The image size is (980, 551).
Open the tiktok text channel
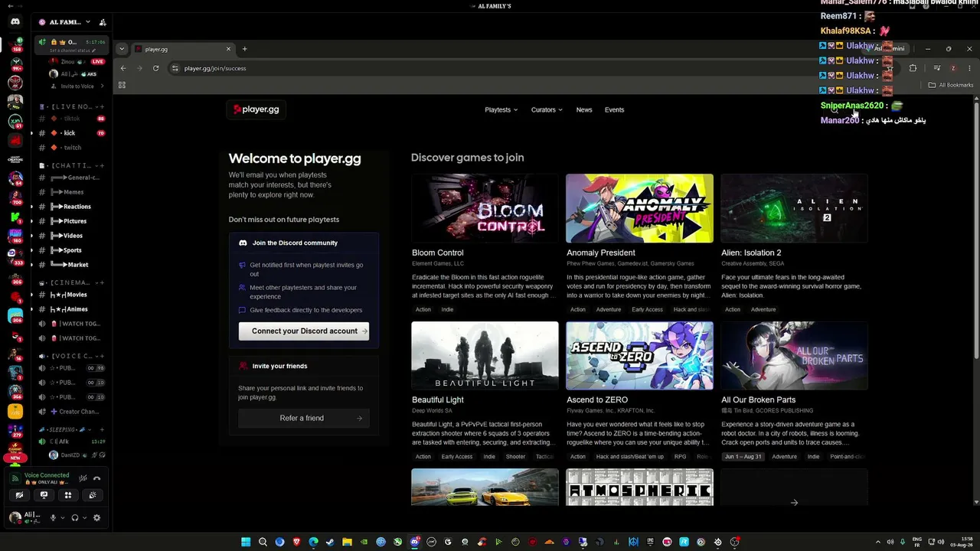(73, 119)
